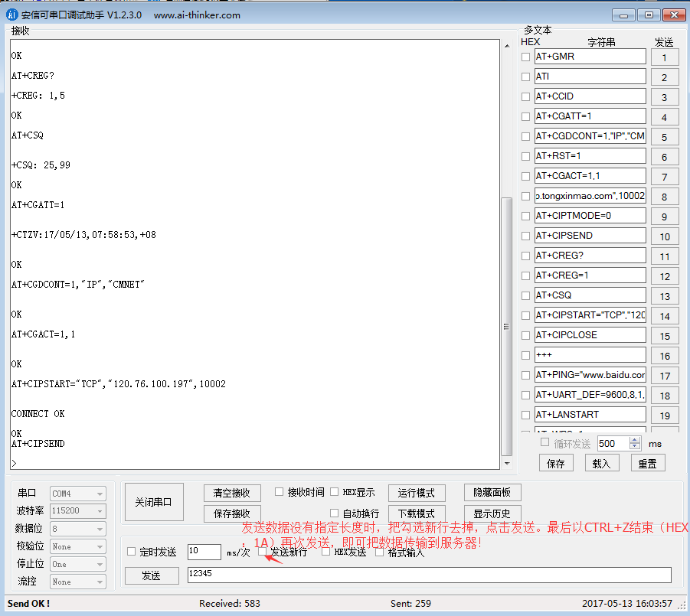Click the AT+CSQ command field
This screenshot has height=616, width=690.
pos(590,295)
